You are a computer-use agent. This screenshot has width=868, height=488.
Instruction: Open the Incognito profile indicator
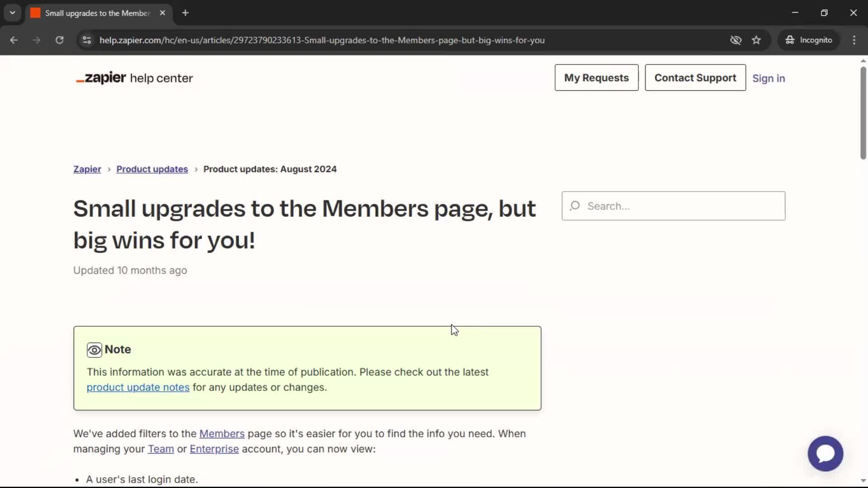[x=809, y=40]
